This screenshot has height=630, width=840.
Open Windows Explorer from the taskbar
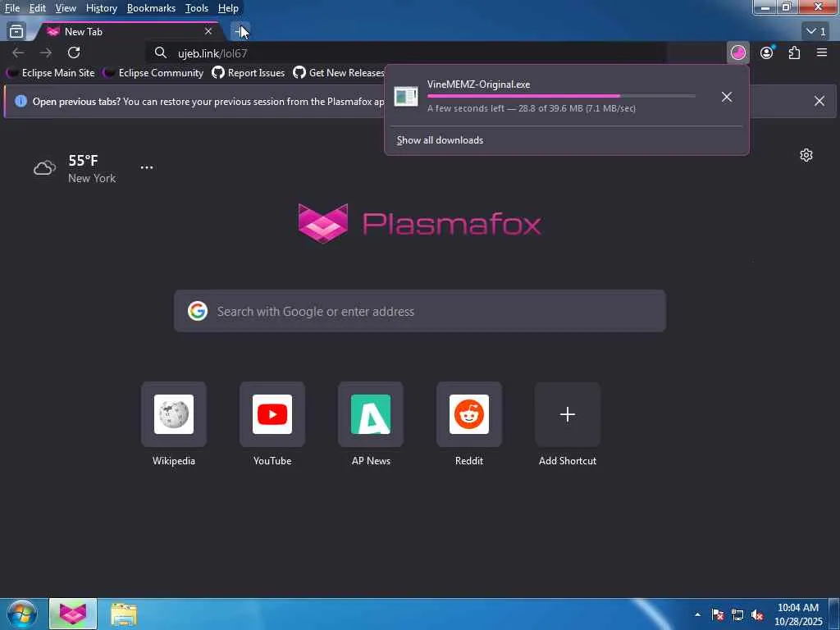click(124, 614)
